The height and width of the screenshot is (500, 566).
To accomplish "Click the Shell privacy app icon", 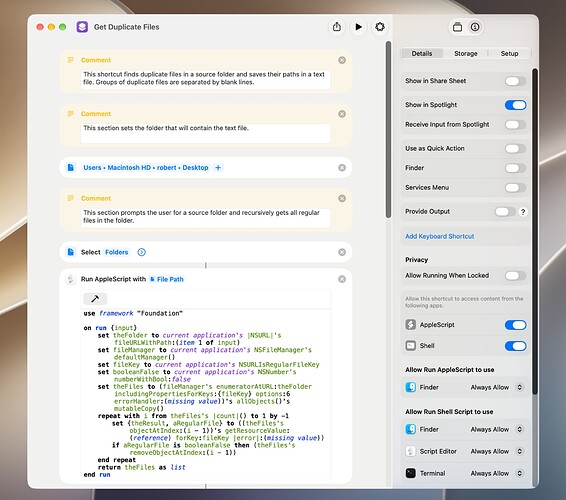I will click(x=410, y=345).
